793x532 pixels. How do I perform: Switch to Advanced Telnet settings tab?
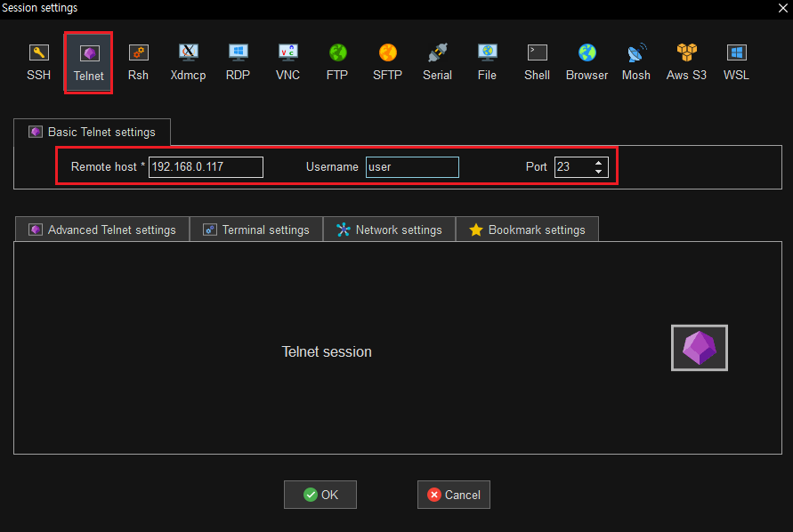click(102, 230)
